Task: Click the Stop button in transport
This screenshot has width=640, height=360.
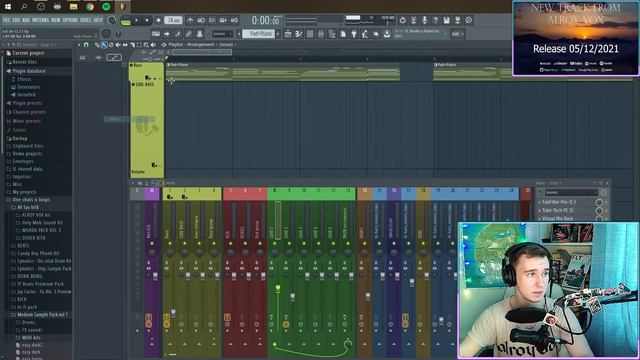Action: 147,20
